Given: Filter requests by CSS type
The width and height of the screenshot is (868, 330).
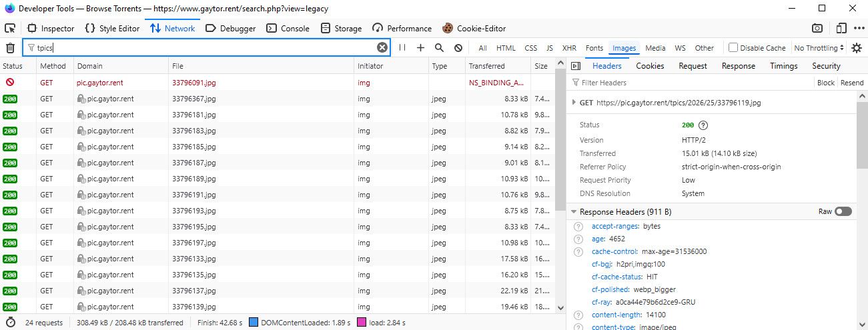Looking at the screenshot, I should tap(530, 48).
